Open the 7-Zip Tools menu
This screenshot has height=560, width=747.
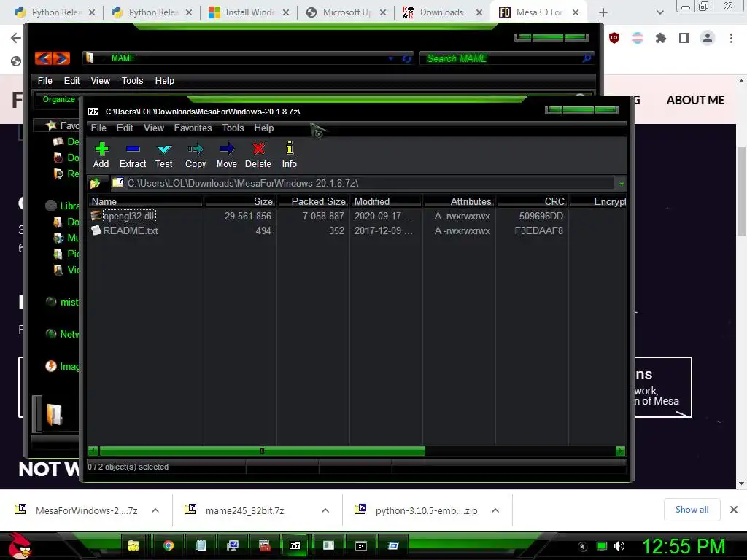click(x=233, y=128)
